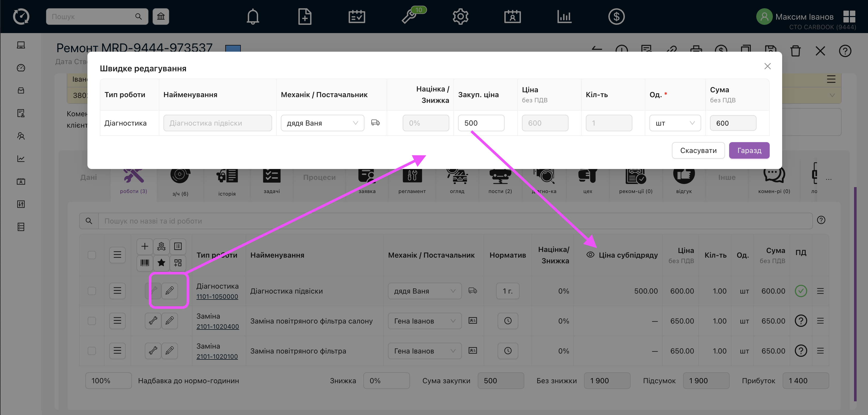The height and width of the screenshot is (415, 868).
Task: Click the dollar sign finance icon
Action: tap(616, 17)
